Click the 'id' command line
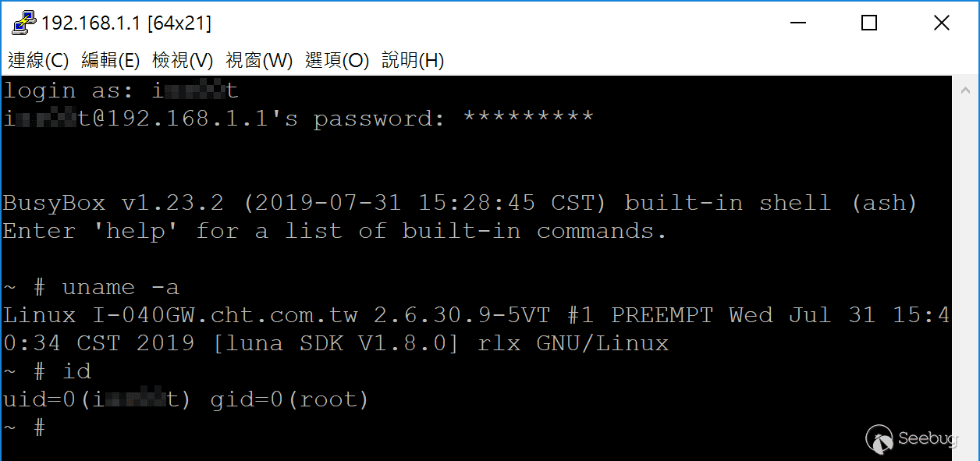980x461 pixels. (48, 371)
